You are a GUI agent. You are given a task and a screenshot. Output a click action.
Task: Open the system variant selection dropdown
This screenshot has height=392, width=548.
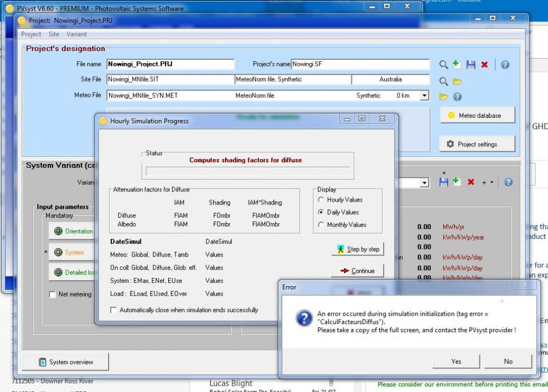click(424, 183)
